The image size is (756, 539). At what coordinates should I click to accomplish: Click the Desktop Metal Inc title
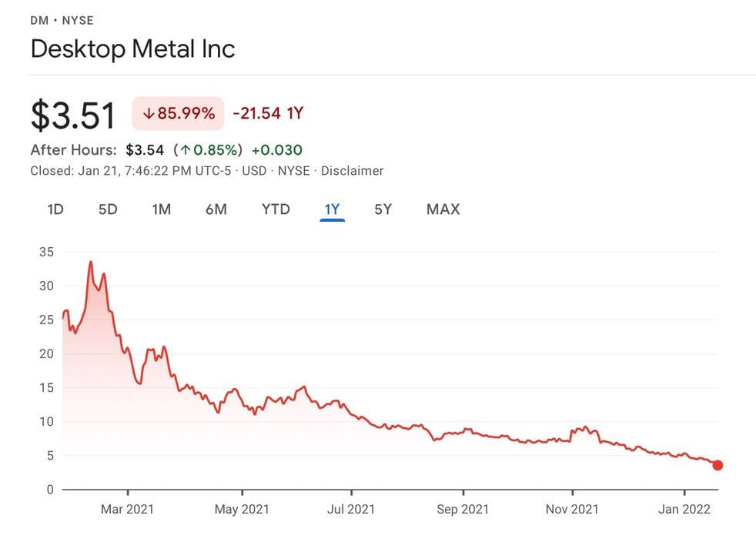point(132,49)
